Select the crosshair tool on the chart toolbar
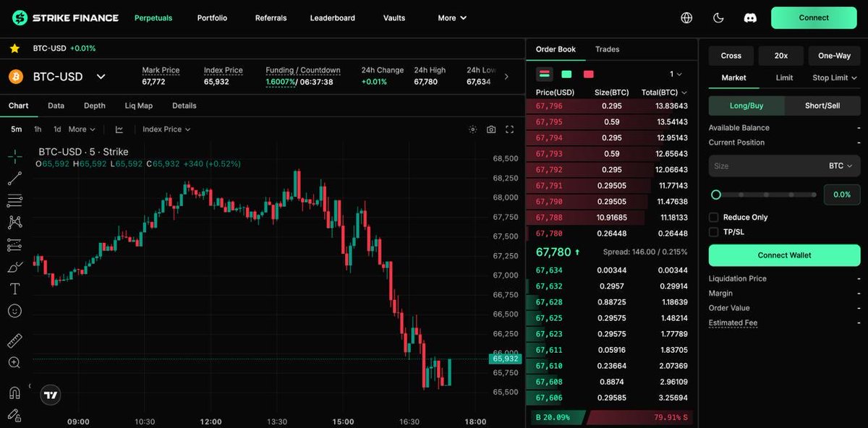The width and height of the screenshot is (868, 428). coord(14,156)
